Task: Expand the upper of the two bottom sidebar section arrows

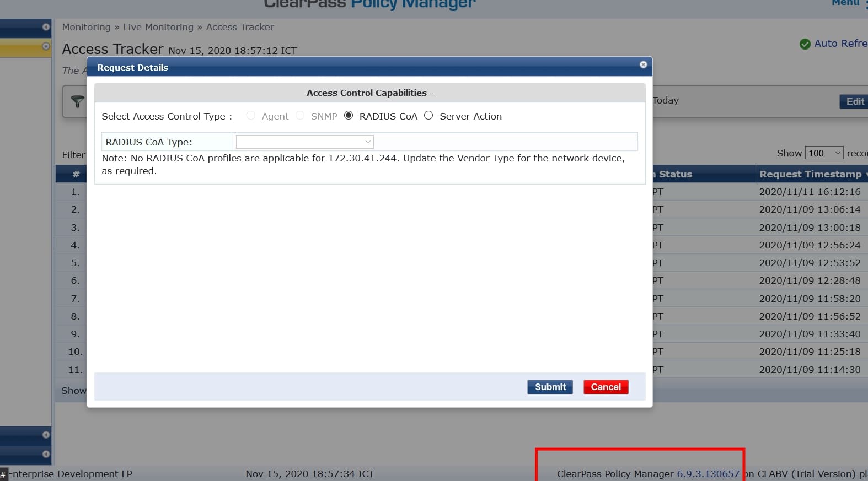Action: (46, 435)
